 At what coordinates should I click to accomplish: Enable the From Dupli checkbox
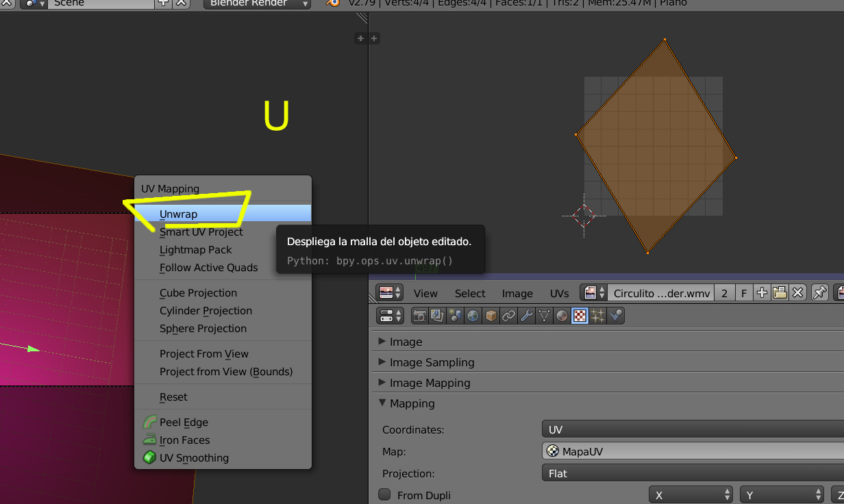coord(385,494)
